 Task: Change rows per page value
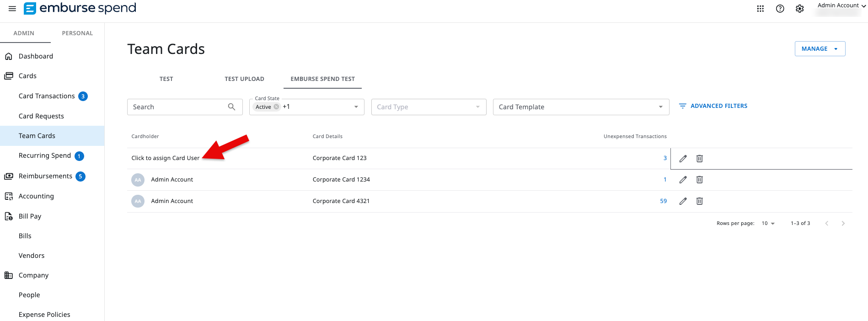pos(768,224)
